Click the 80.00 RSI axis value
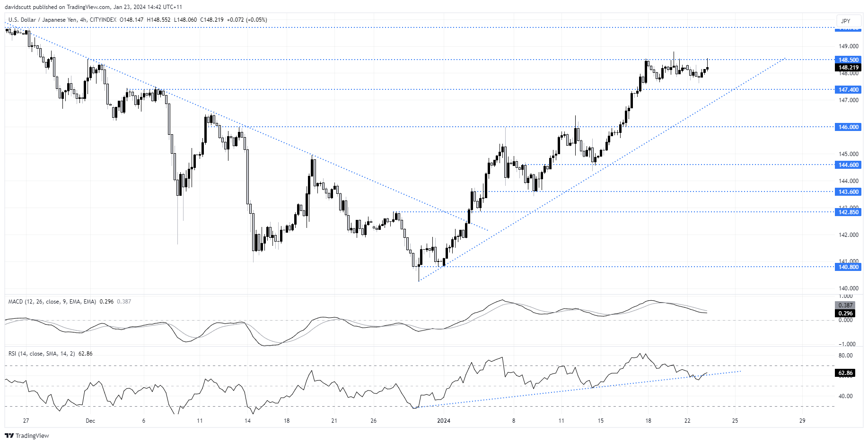868x444 pixels. tap(845, 356)
